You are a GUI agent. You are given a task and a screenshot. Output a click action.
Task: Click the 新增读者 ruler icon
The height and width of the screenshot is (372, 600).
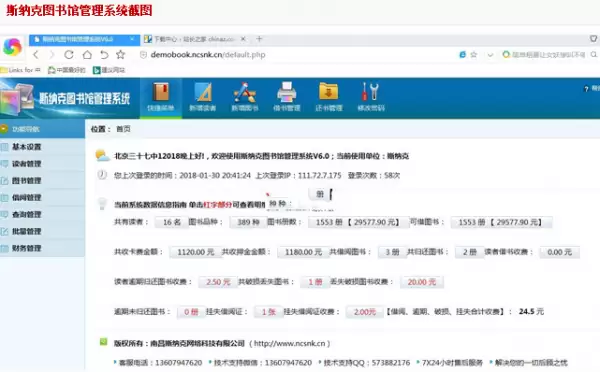203,93
